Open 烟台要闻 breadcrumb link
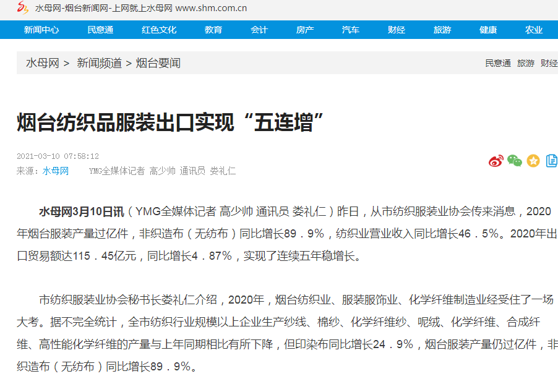 coord(158,63)
